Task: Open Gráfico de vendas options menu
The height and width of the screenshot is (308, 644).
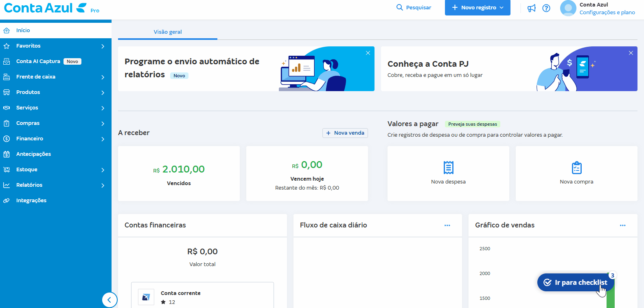Action: click(623, 225)
